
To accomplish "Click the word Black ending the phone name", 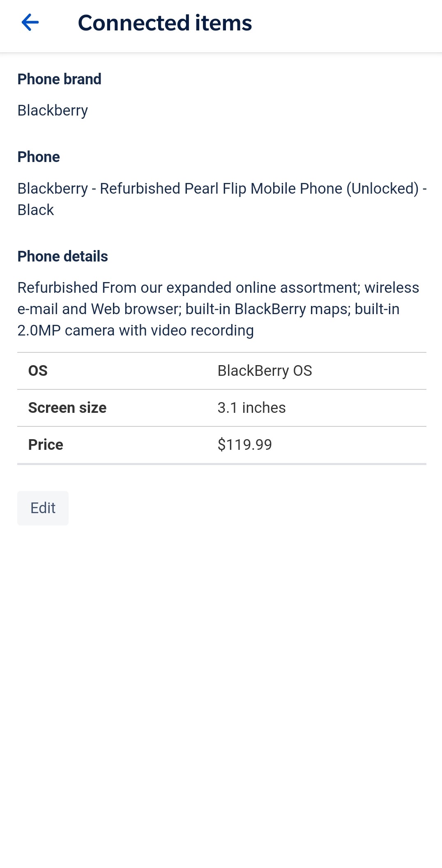I will pos(36,210).
